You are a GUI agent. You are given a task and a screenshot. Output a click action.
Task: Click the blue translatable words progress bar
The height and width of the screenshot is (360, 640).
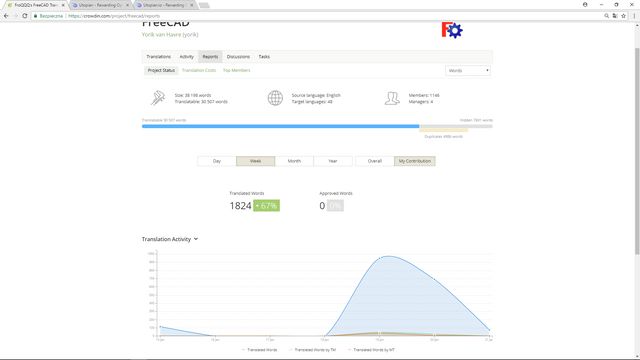pyautogui.click(x=280, y=127)
